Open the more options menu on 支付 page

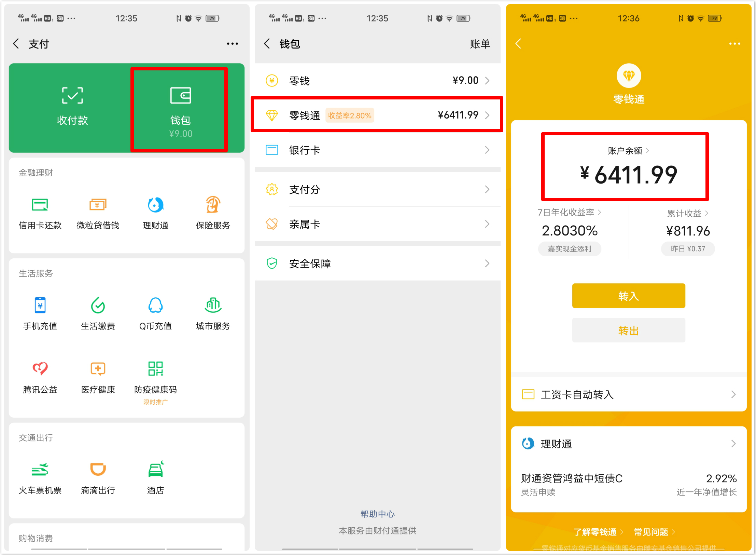pyautogui.click(x=232, y=43)
